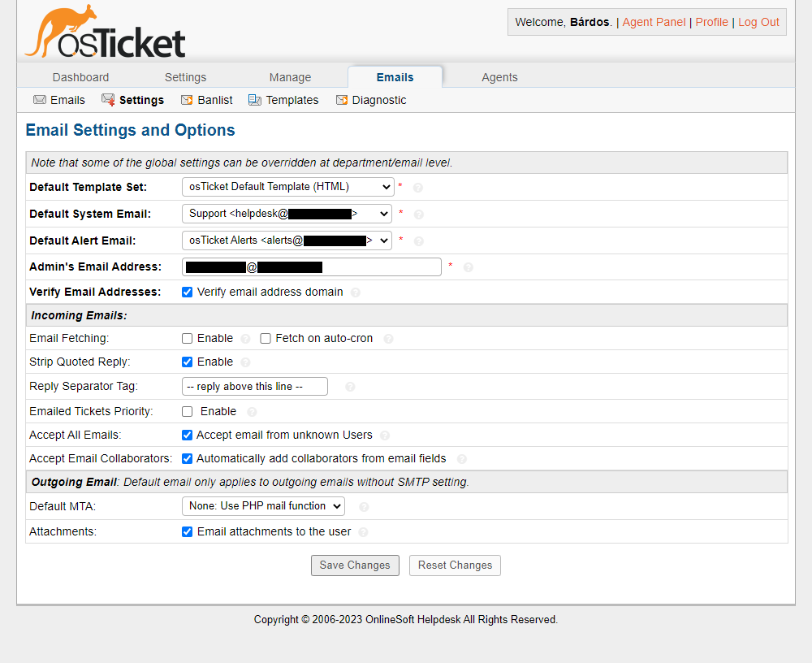Open the Default MTA dropdown

(x=263, y=505)
